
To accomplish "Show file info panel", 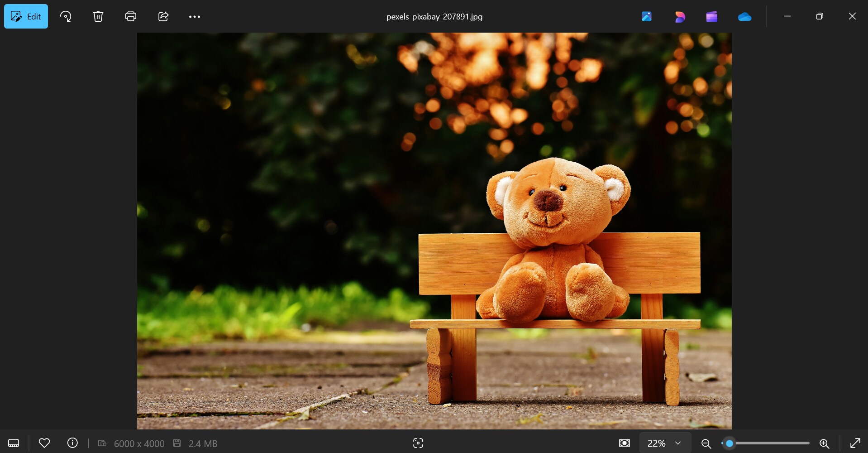I will tap(72, 443).
